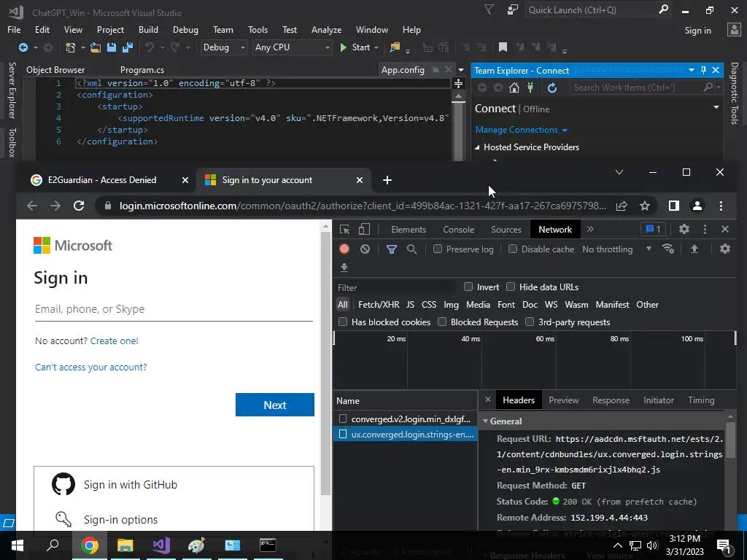Click Chrome side panel icon

coord(673,206)
